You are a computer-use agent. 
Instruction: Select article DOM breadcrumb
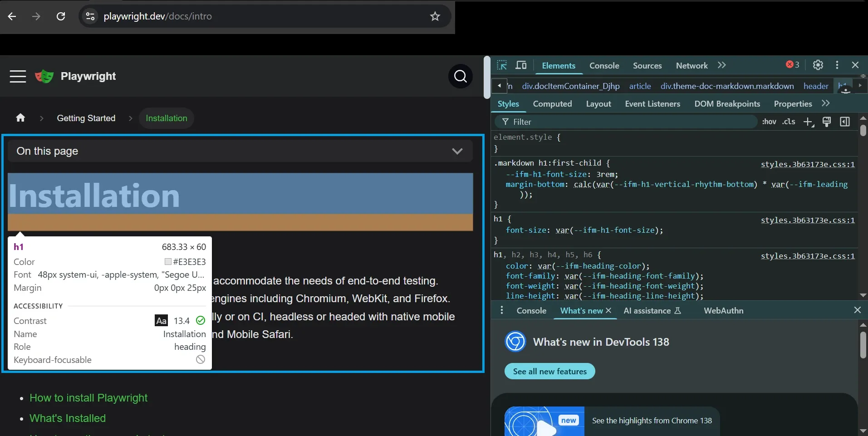pyautogui.click(x=640, y=86)
